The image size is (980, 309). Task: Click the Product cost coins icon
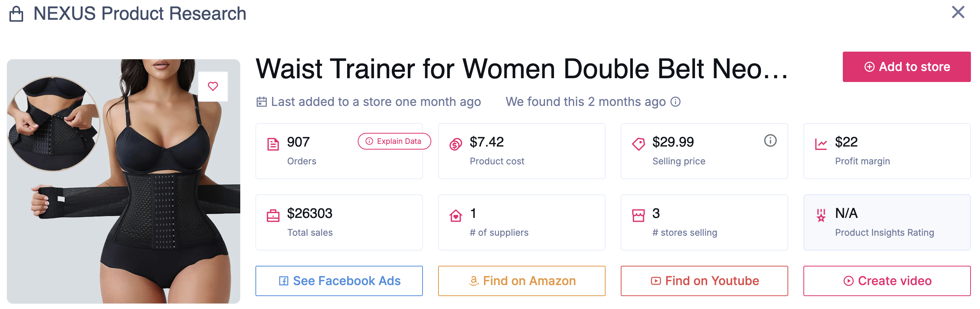click(x=456, y=144)
